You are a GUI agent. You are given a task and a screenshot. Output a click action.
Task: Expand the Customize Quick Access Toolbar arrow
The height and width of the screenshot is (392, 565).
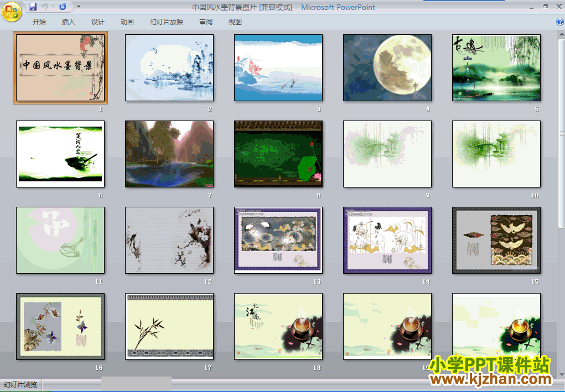[x=79, y=7]
